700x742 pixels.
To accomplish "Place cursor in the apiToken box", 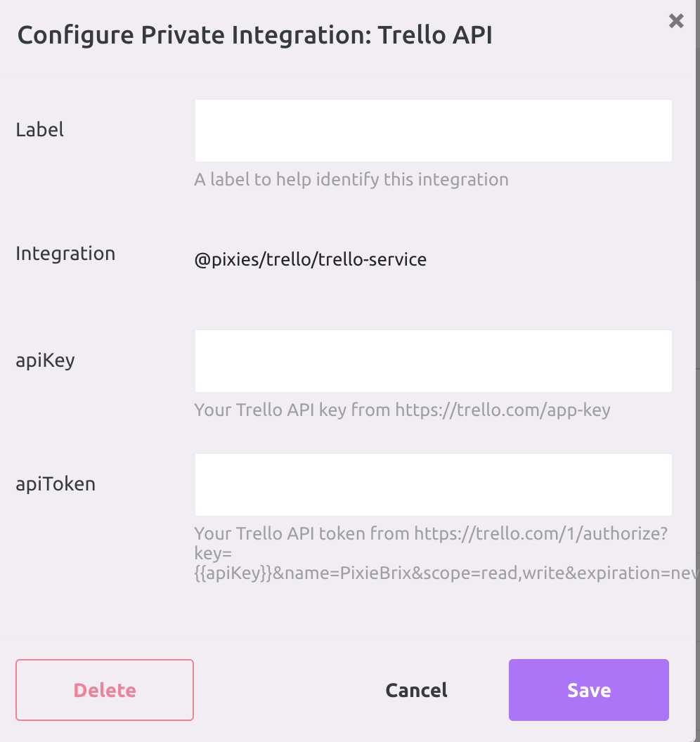I will point(432,484).
